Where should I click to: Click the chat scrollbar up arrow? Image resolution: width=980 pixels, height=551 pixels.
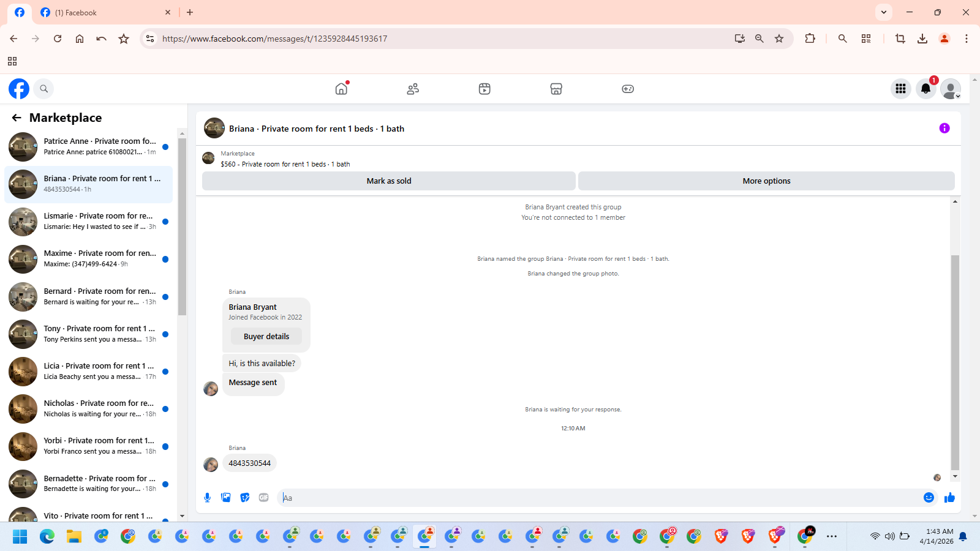(x=955, y=201)
